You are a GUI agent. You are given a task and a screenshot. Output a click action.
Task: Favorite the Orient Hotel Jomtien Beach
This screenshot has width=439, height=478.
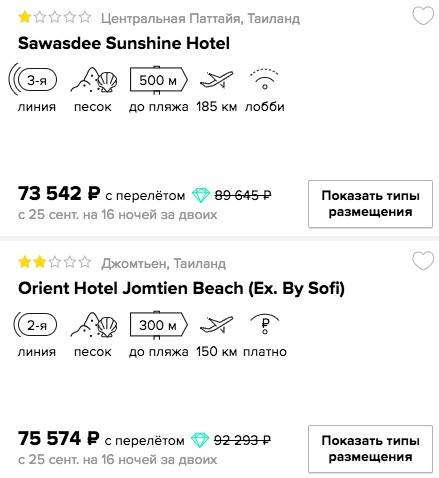423,261
